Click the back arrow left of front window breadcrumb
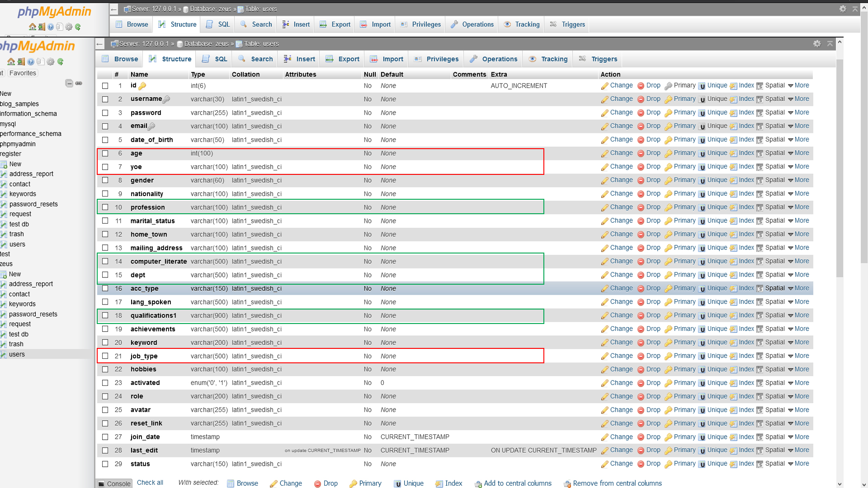Screen dimensions: 868x488 pos(100,44)
